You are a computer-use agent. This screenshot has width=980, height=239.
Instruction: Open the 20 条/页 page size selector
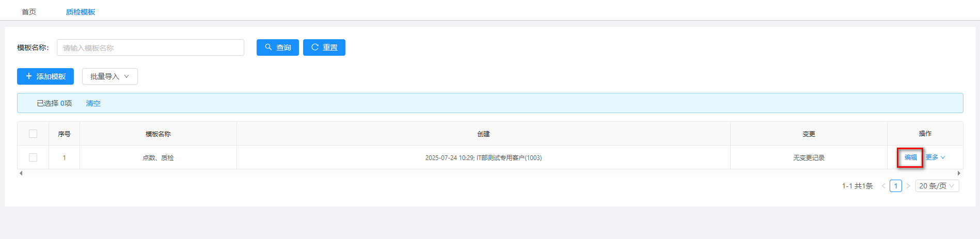tap(937, 186)
